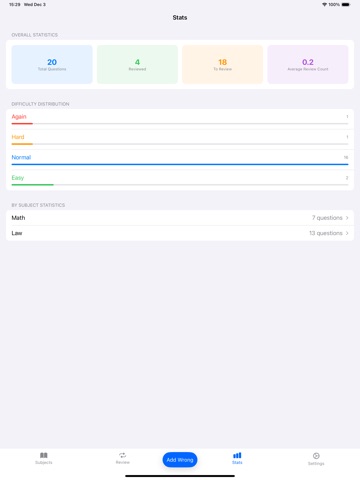Tap the Add Wrong button
Image resolution: width=360 pixels, height=480 pixels.
(180, 460)
